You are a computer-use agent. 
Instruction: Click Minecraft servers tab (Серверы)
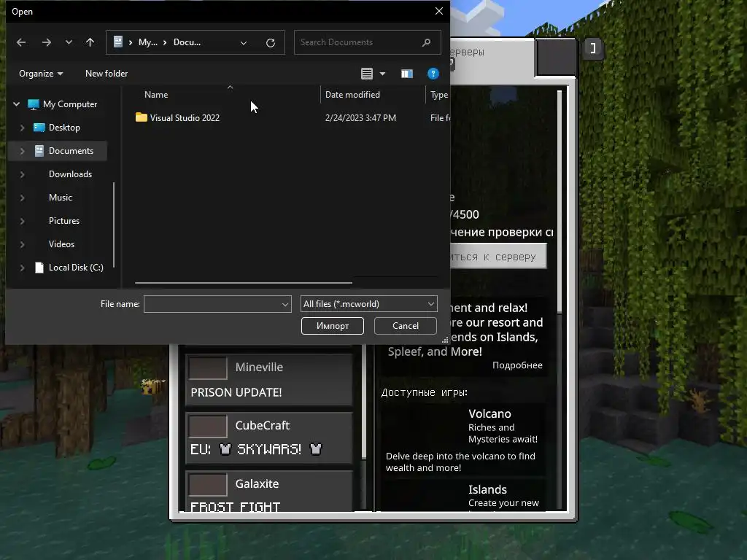492,57
